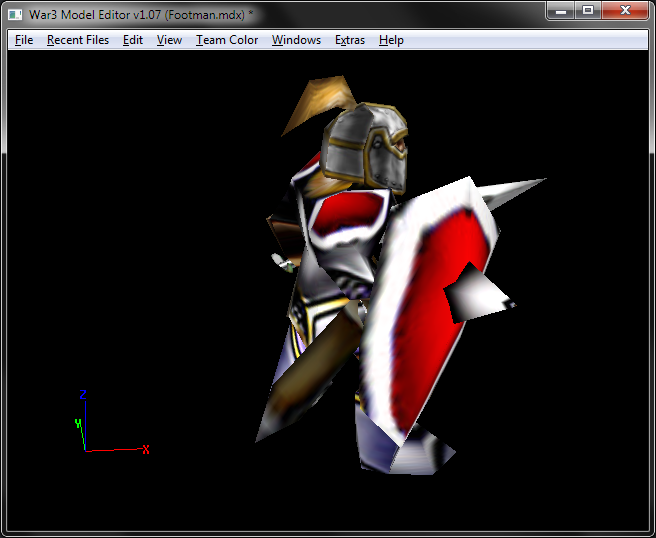Image resolution: width=656 pixels, height=538 pixels.
Task: Open the View menu
Action: 169,40
